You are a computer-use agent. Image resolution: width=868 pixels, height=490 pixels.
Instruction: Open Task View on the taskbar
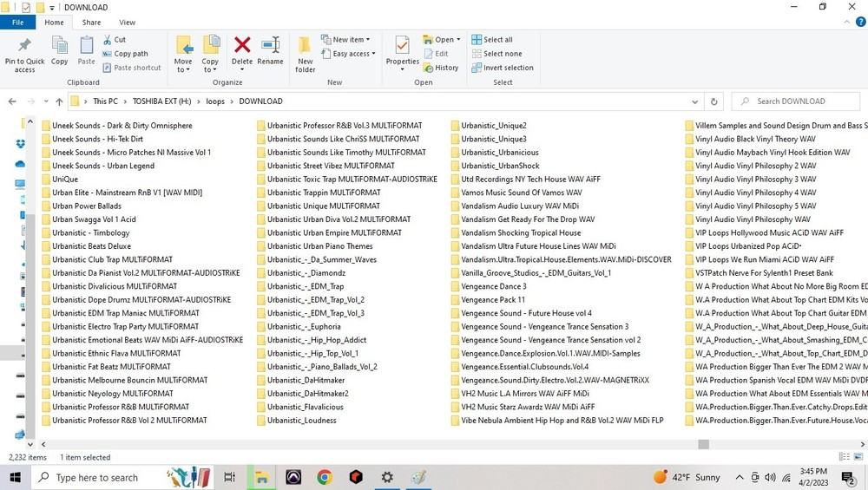[229, 477]
